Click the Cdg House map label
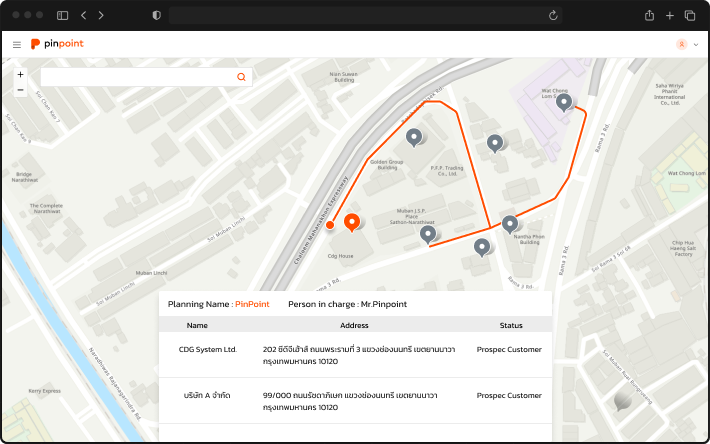The height and width of the screenshot is (444, 710). point(341,256)
